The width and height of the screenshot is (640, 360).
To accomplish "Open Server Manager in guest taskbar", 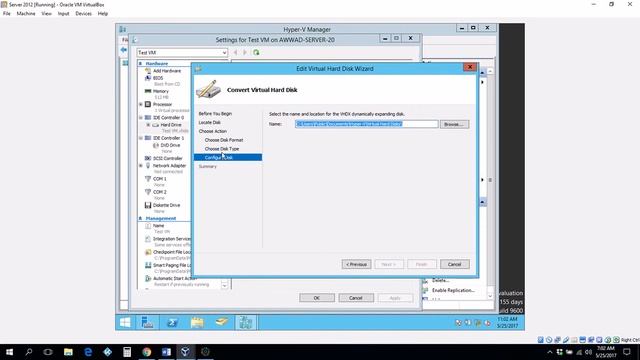I will (147, 322).
